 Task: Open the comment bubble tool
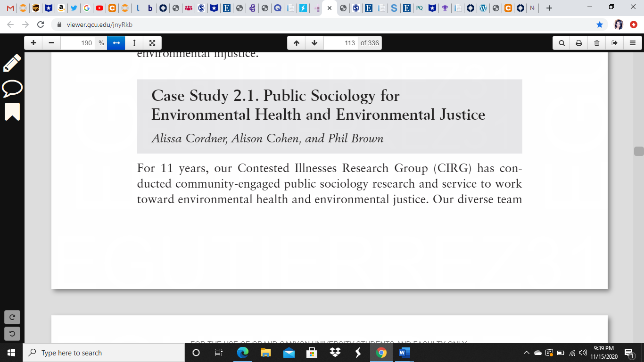pos(12,88)
